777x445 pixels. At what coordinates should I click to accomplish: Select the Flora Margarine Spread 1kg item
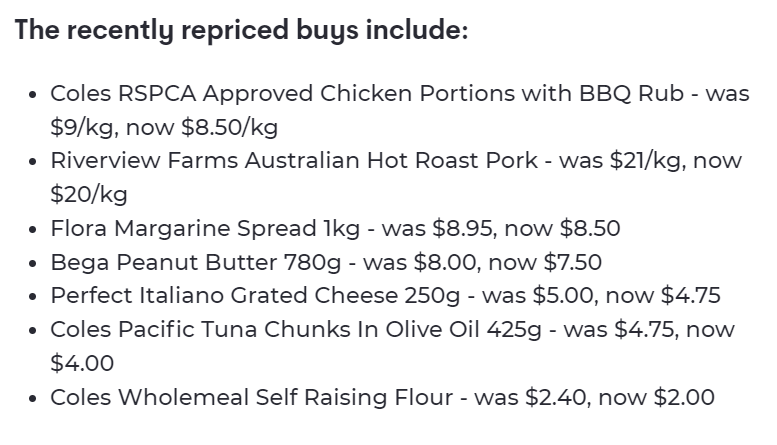click(335, 228)
